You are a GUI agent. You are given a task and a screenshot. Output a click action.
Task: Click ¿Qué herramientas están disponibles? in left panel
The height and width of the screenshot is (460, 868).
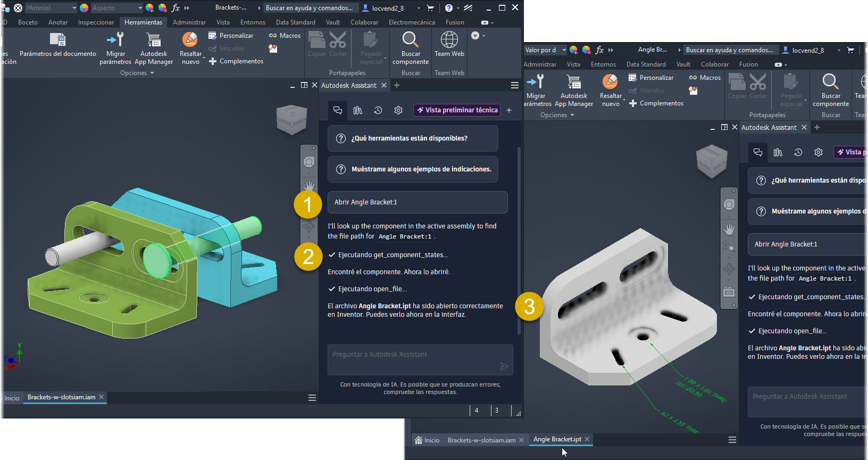[x=413, y=138]
